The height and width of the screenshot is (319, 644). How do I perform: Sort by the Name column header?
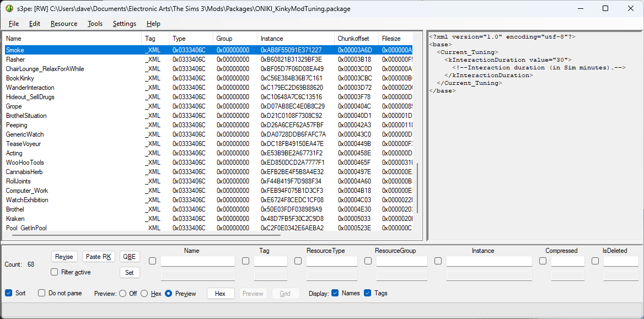(x=72, y=39)
